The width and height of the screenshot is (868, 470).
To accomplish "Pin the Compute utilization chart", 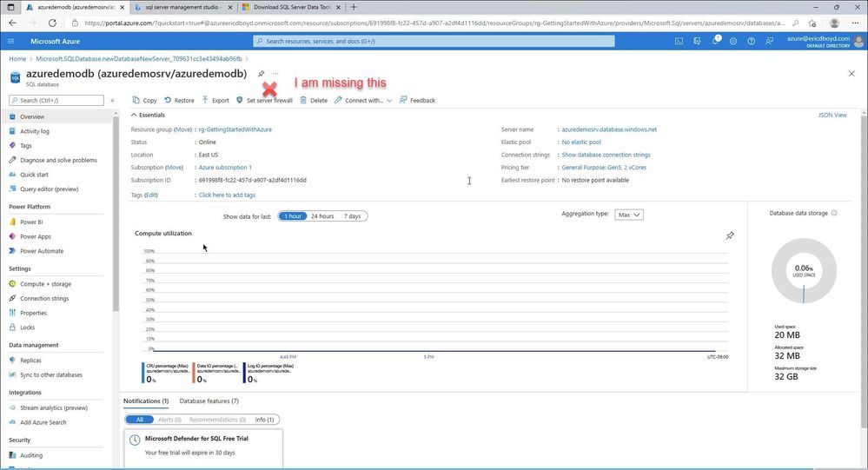I will (730, 235).
